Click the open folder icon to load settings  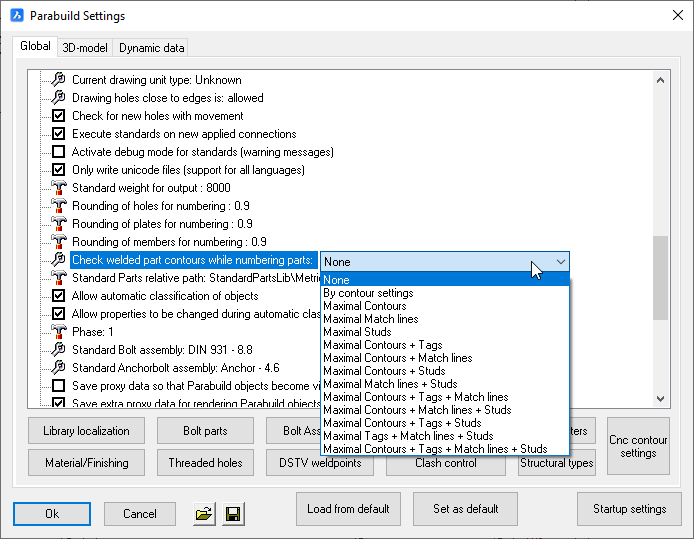(204, 513)
